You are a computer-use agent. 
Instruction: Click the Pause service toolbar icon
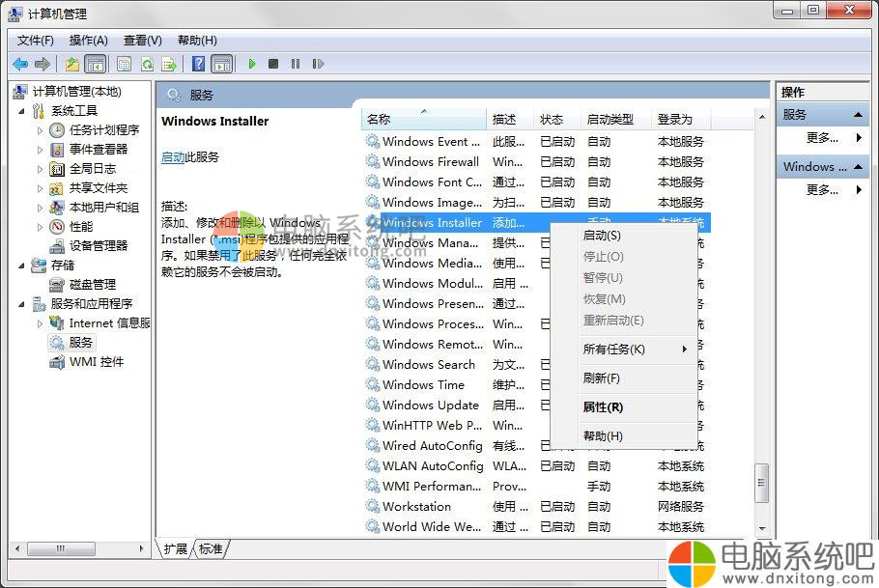coord(296,64)
